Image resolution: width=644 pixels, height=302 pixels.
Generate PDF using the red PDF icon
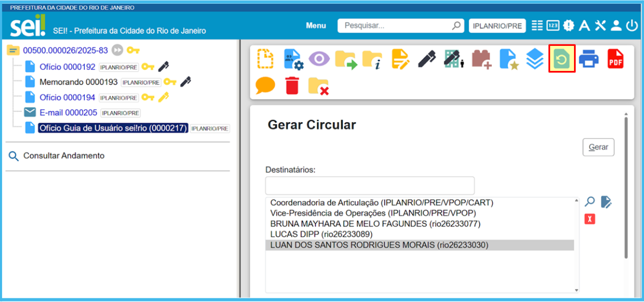click(x=615, y=59)
